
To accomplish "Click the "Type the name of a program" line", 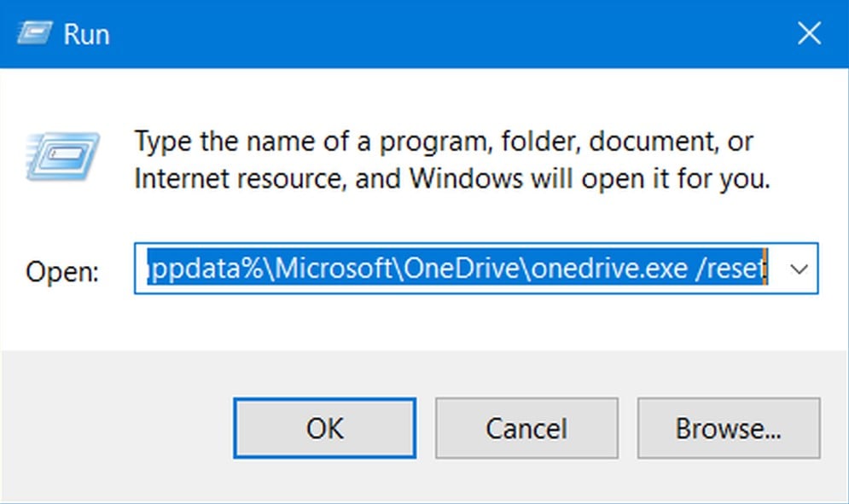I will click(x=444, y=141).
